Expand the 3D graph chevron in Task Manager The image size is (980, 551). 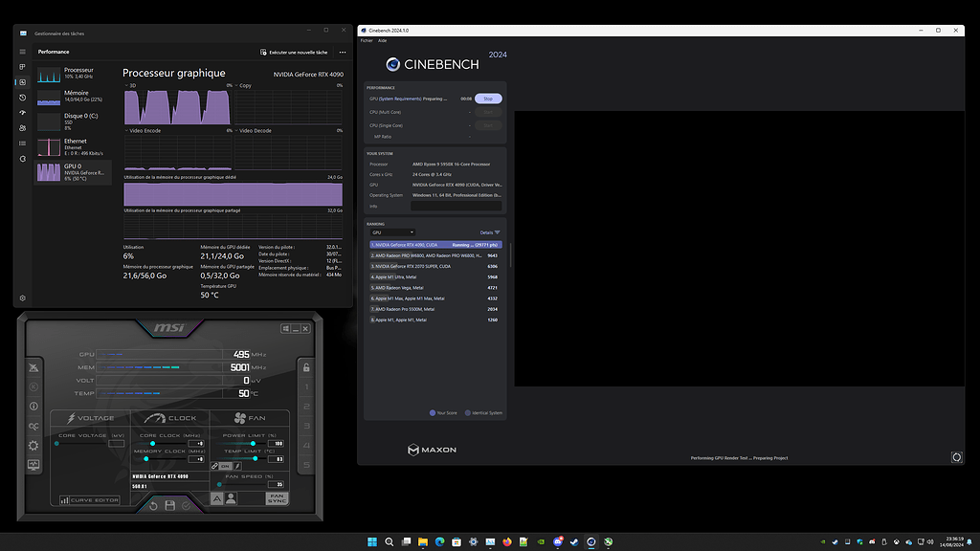click(x=125, y=87)
